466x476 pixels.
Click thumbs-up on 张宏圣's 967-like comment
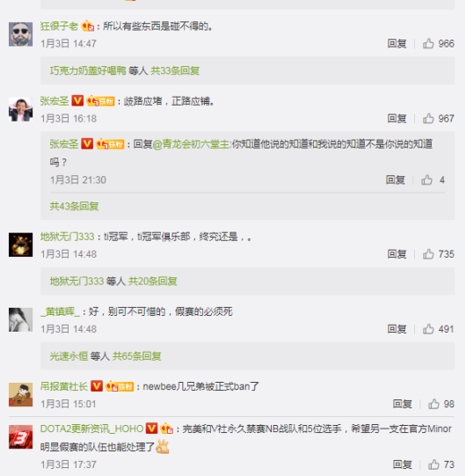click(428, 119)
